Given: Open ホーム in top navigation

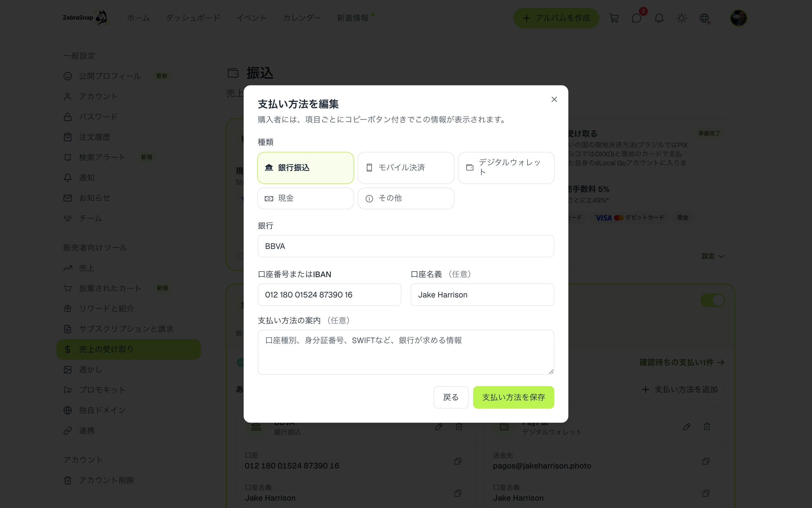Looking at the screenshot, I should point(138,18).
